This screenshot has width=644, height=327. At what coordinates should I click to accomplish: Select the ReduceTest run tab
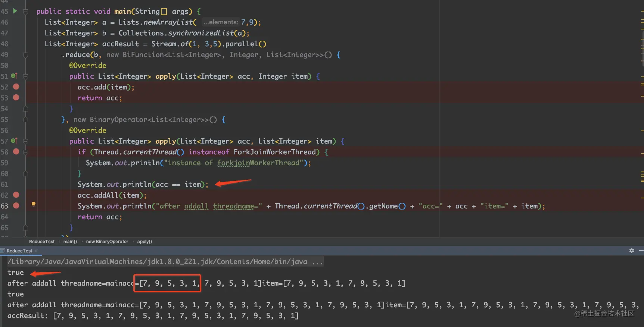(19, 251)
